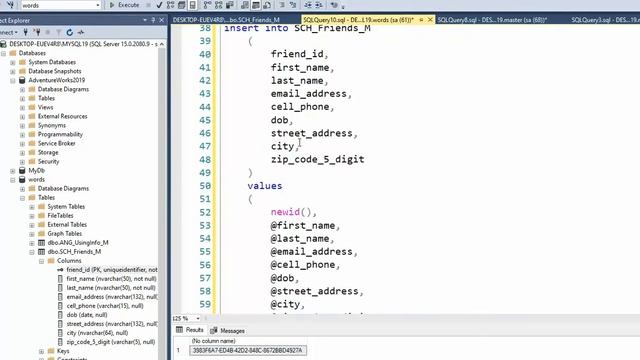Select the Synonyms folder
This screenshot has width=640, height=360.
pyautogui.click(x=52, y=125)
